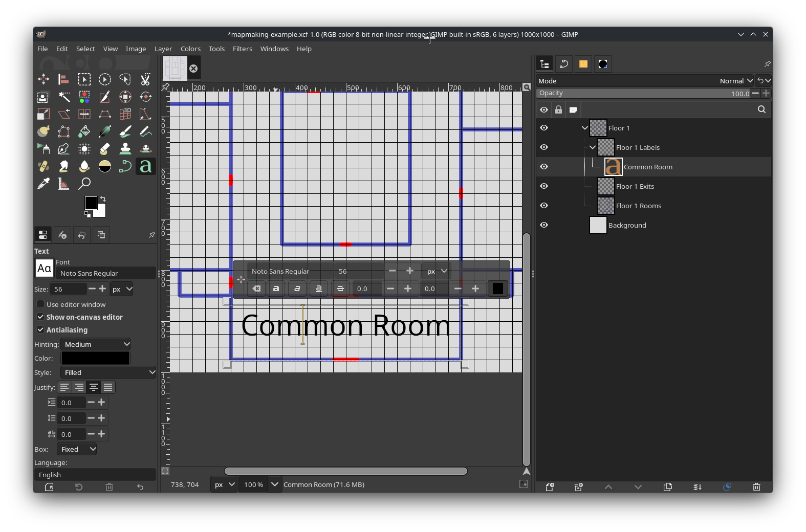Select the Gradient tool
This screenshot has width=806, height=532.
pos(105,131)
